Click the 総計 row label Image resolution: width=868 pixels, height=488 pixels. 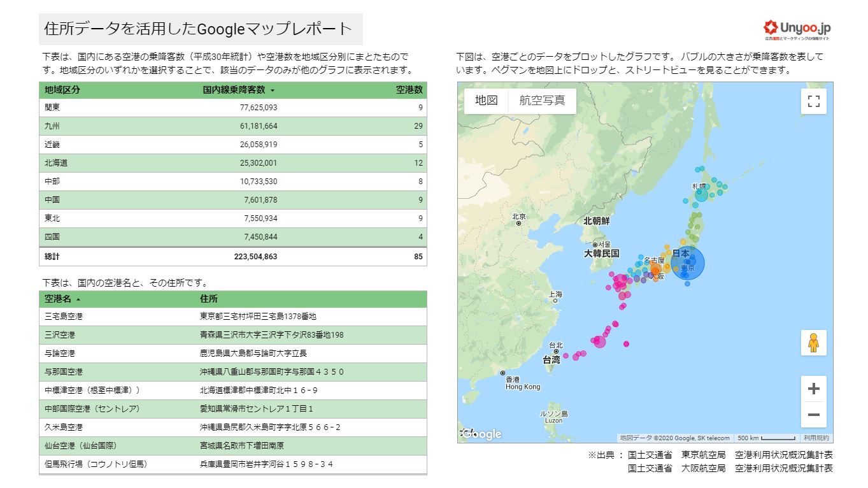point(52,257)
